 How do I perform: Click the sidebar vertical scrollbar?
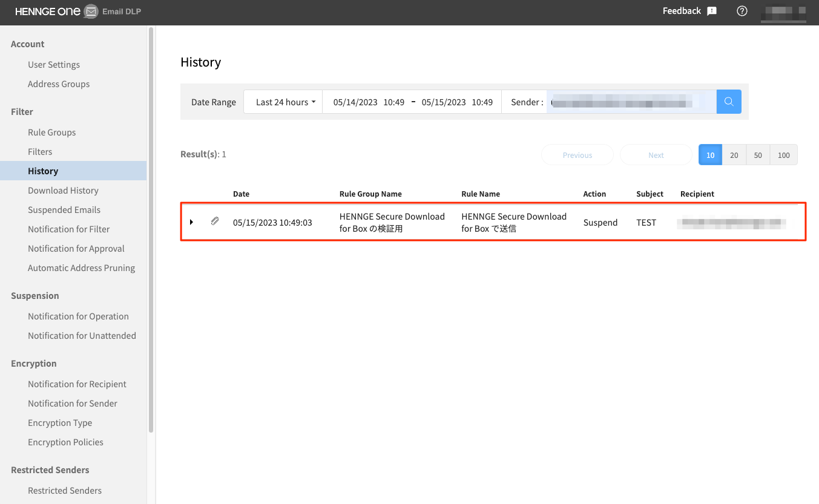tap(151, 230)
